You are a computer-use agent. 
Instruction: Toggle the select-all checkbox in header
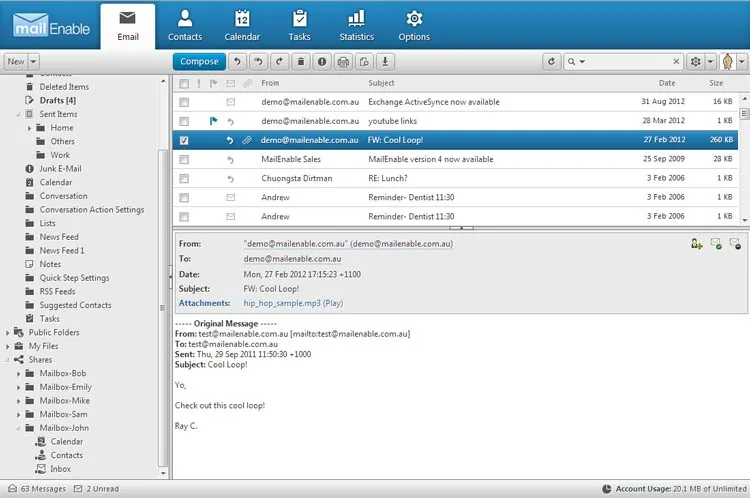pyautogui.click(x=184, y=84)
